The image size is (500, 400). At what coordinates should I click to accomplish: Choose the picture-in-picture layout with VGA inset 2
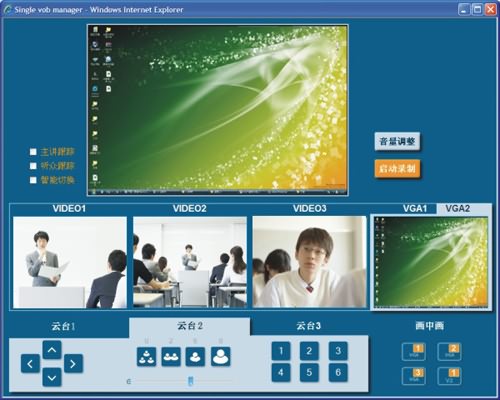click(449, 352)
